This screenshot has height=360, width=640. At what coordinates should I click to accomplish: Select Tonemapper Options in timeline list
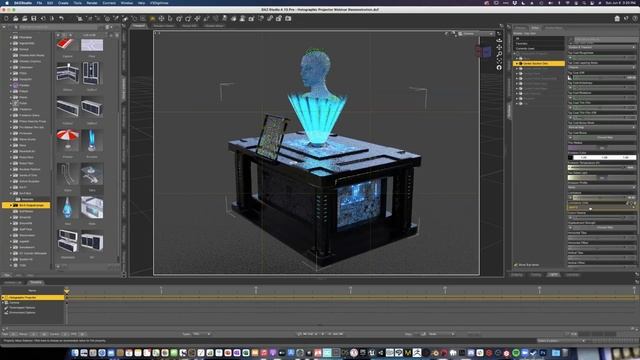(x=22, y=308)
